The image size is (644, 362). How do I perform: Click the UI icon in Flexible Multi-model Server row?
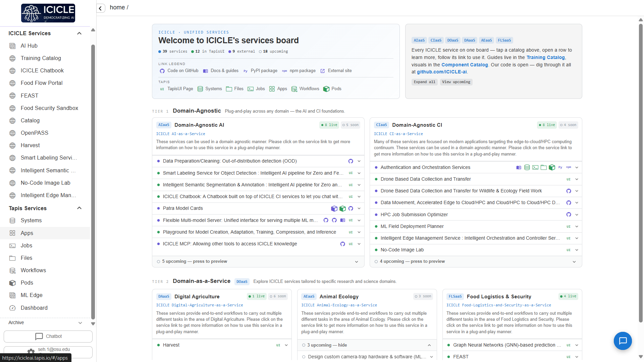click(x=351, y=220)
